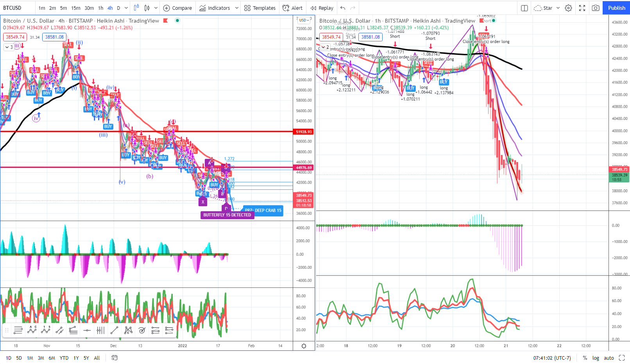The width and height of the screenshot is (630, 364).
Task: Set range to 1D
Action: coord(9,358)
